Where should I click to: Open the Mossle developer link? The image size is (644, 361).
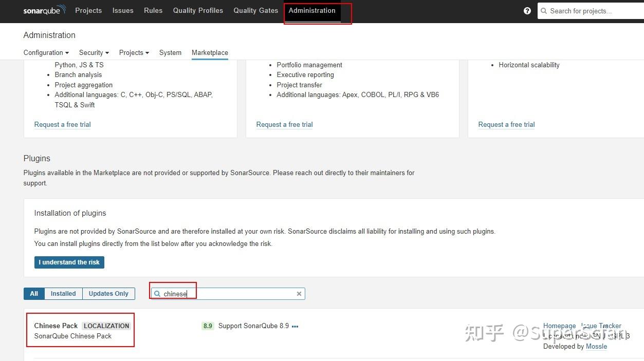(x=597, y=347)
